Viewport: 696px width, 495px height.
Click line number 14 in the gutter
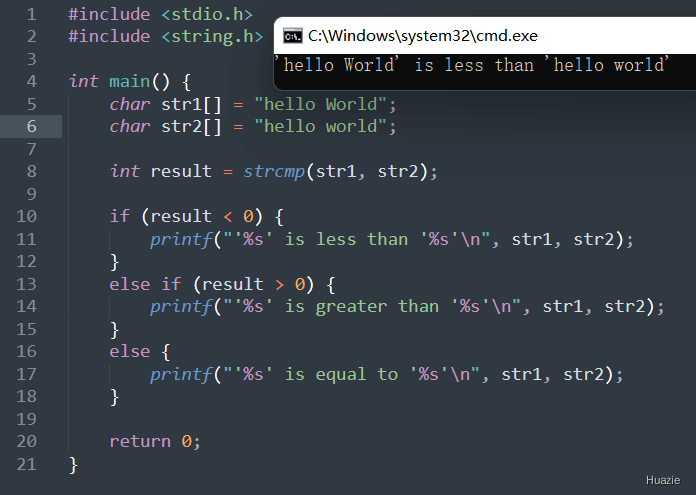tap(27, 306)
